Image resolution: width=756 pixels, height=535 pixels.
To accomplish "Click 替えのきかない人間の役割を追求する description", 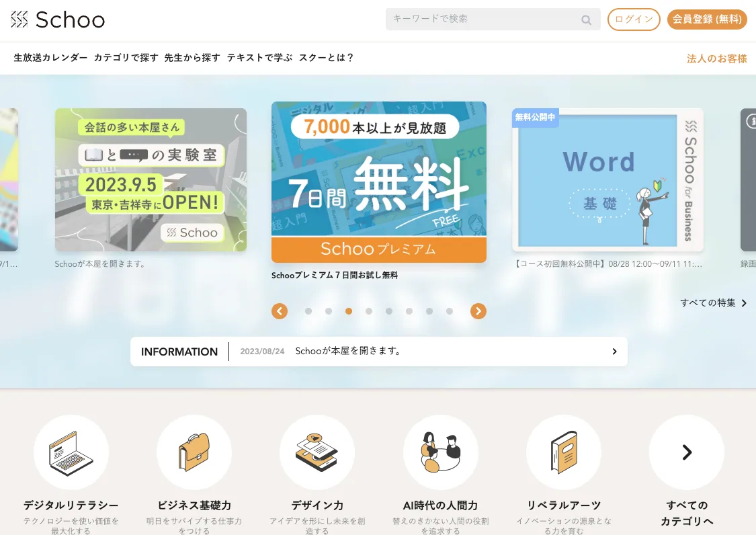I will tap(441, 526).
